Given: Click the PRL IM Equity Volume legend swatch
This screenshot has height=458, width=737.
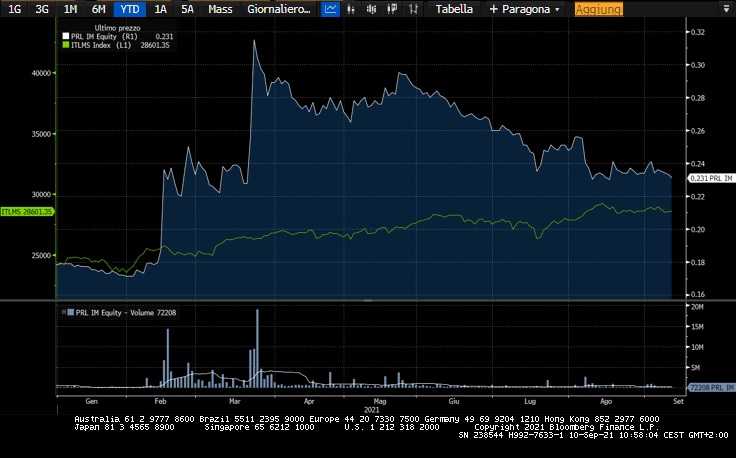Looking at the screenshot, I should click(71, 312).
